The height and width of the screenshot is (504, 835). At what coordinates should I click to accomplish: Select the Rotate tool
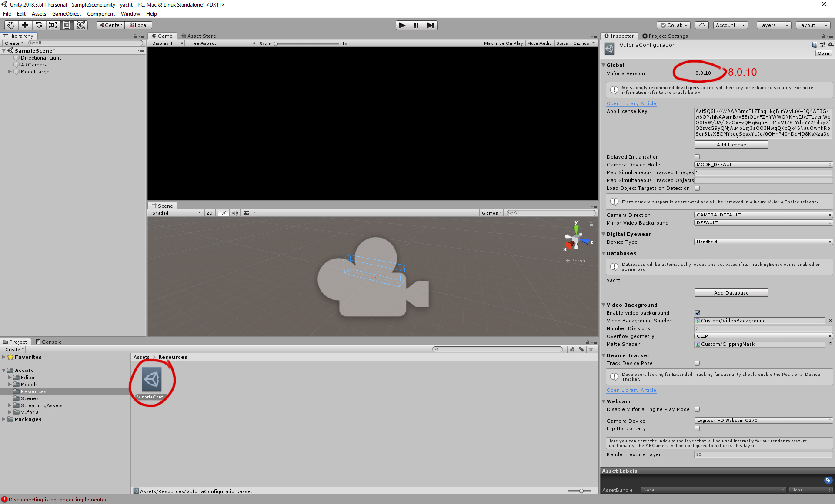tap(39, 25)
